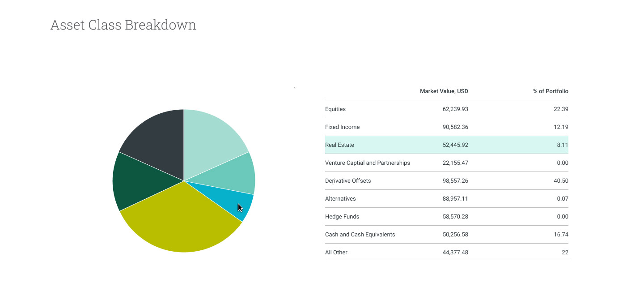Click the dark charcoal pie slice
644x283 pixels.
click(x=157, y=139)
